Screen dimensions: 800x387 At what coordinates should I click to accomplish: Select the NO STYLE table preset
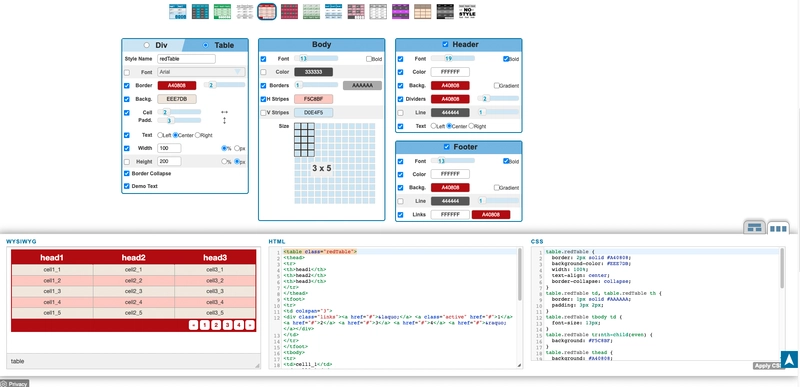click(x=467, y=11)
